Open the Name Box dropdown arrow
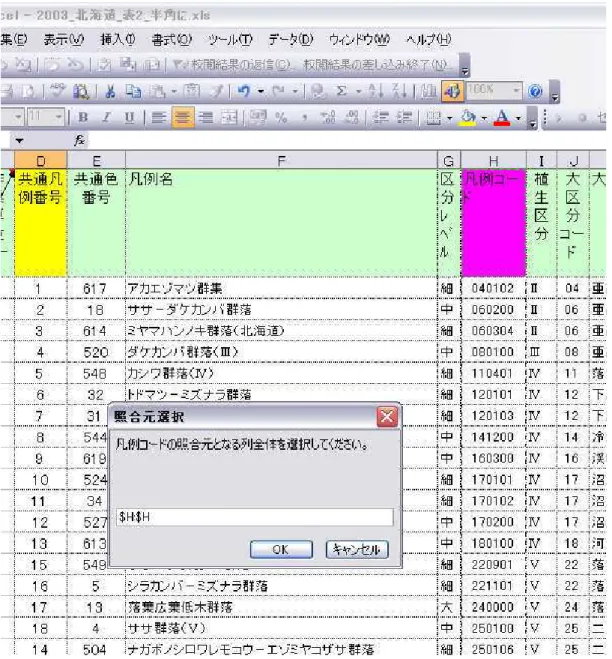The width and height of the screenshot is (612, 659). pos(19,141)
